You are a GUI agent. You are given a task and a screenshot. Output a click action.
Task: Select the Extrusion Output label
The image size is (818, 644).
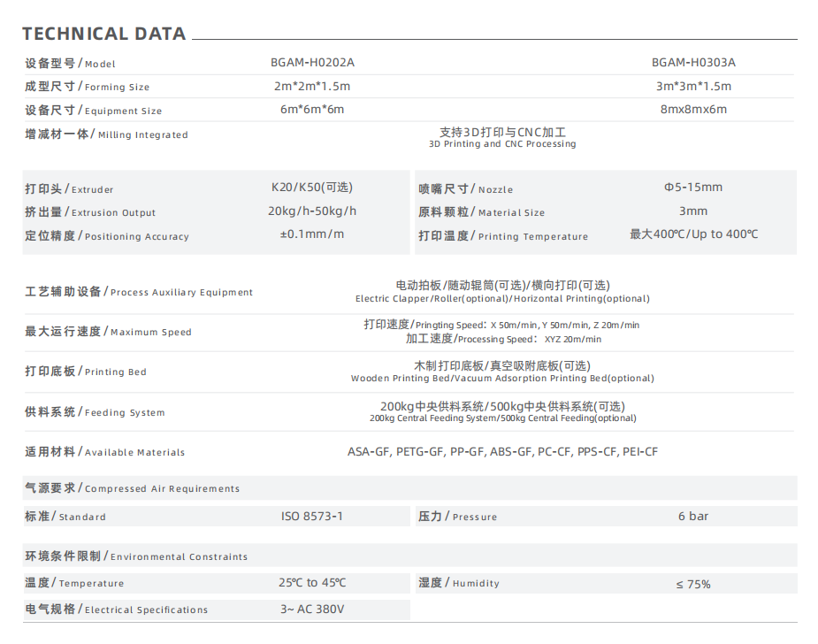point(89,212)
